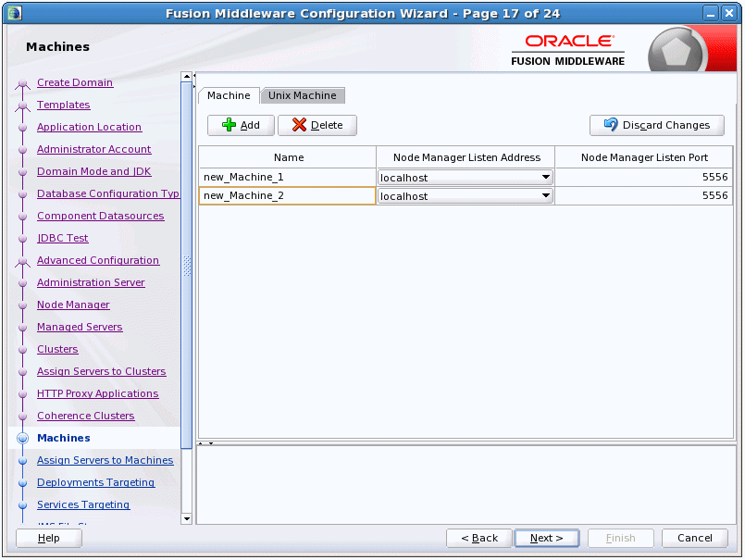Click the wizard window title icon

[x=14, y=13]
